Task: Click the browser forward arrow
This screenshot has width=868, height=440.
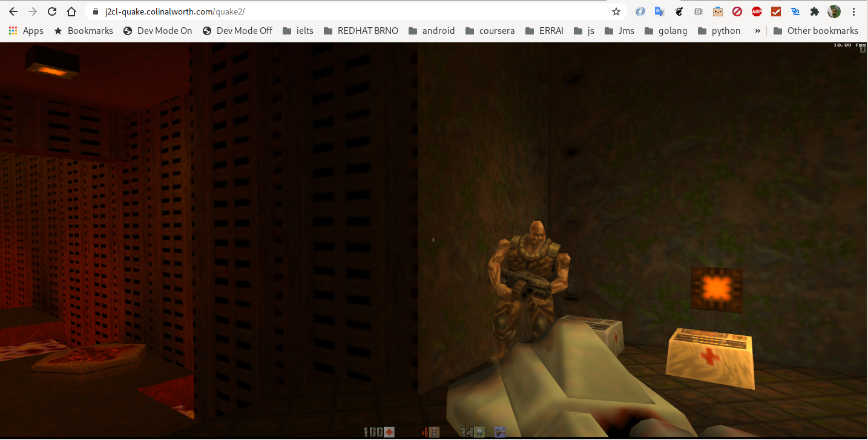Action: (33, 11)
